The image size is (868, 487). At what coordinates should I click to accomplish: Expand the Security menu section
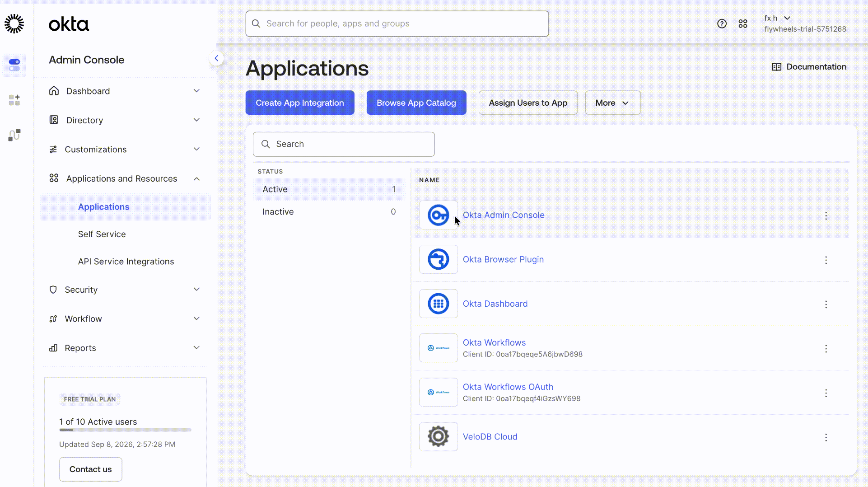(196, 289)
